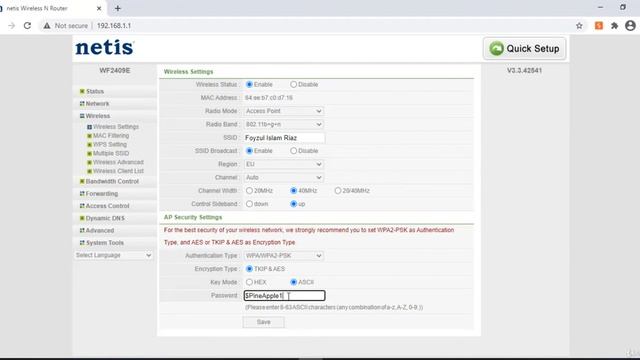Open WPS Setting submenu page
Image resolution: width=640 pixels, height=360 pixels.
pos(109,144)
